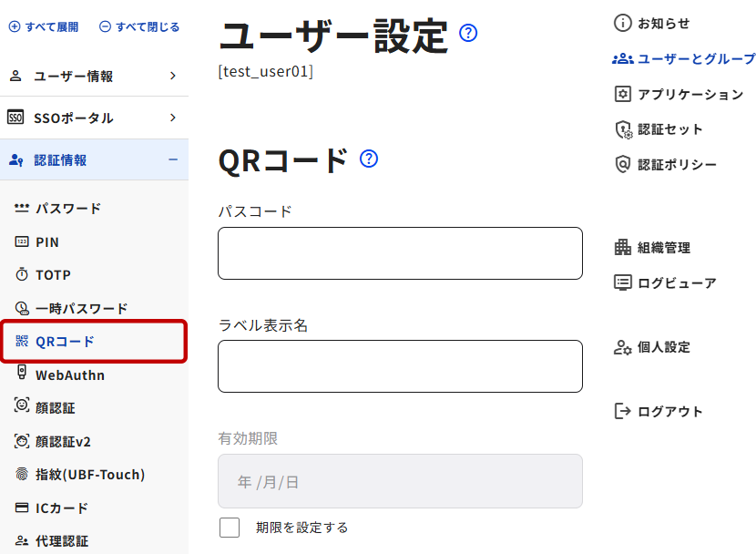Click the アプリケーション gear icon

point(623,94)
